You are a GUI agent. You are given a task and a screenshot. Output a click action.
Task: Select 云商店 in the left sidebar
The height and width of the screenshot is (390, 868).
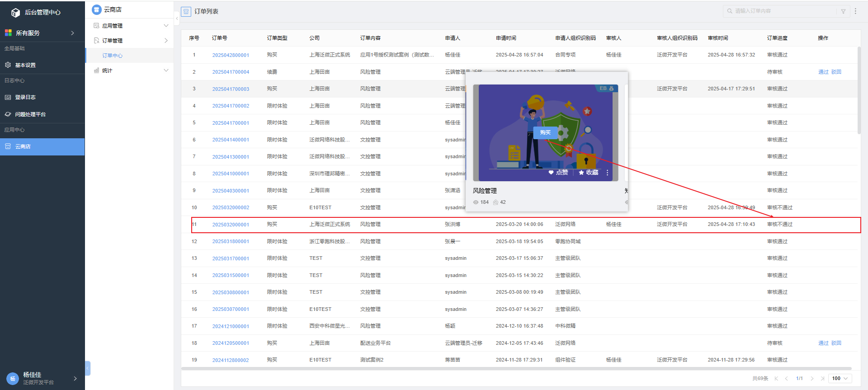[42, 147]
